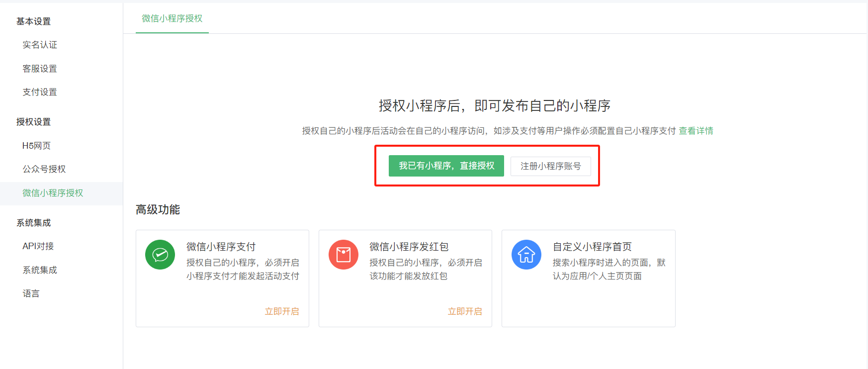The image size is (868, 369).
Task: Click the 微信小程序支付 card title
Action: coord(221,247)
